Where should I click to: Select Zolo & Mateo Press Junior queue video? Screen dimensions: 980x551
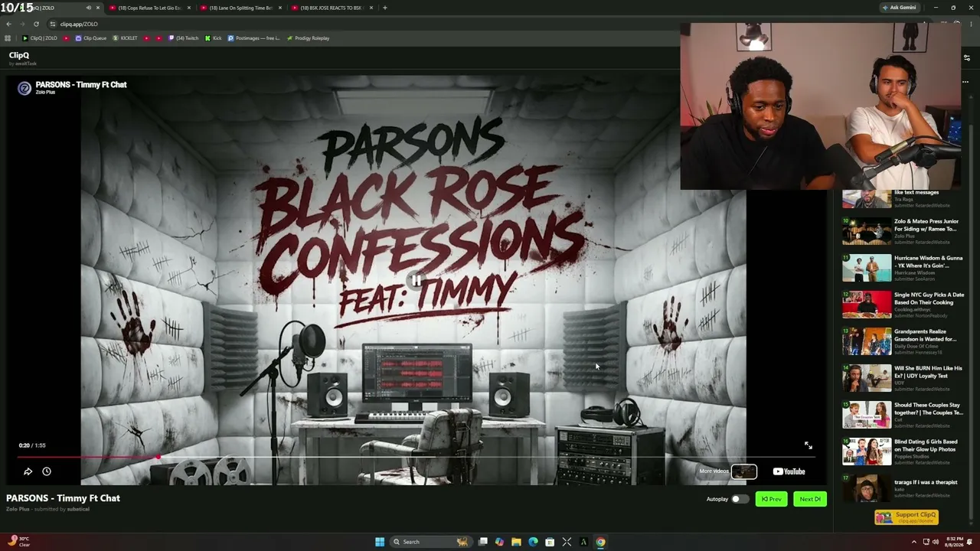click(x=903, y=231)
